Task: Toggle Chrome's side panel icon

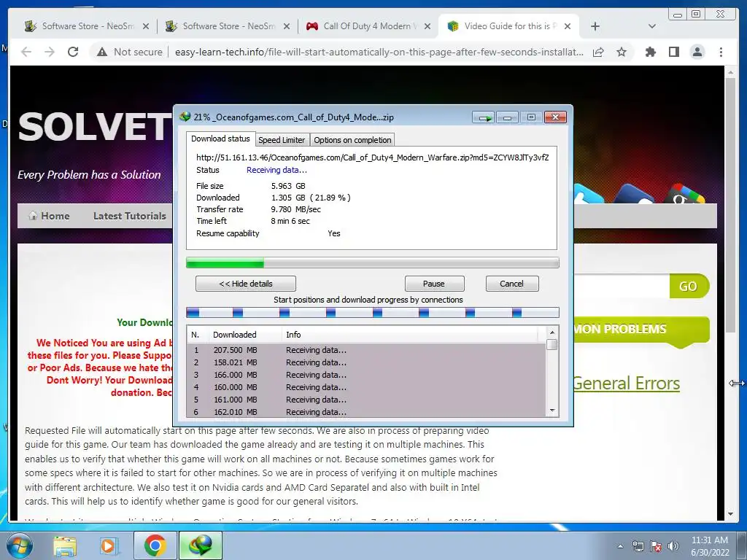Action: coord(673,52)
